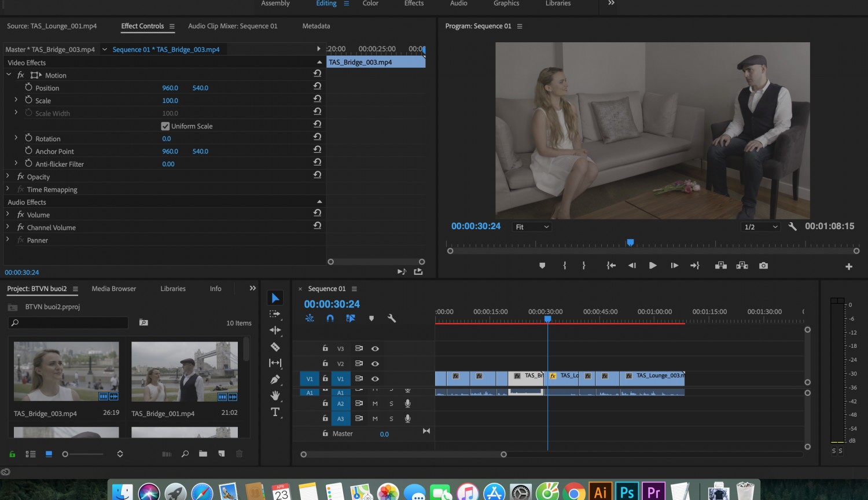Select TAS_Bridge_001.mp4 thumbnail

click(x=185, y=372)
